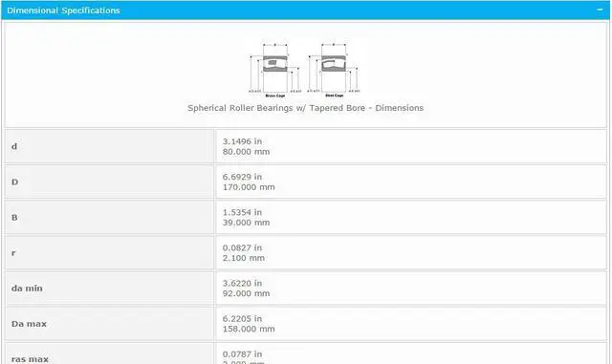612x364 pixels.
Task: Select the value 170.000 mm
Action: pos(249,187)
